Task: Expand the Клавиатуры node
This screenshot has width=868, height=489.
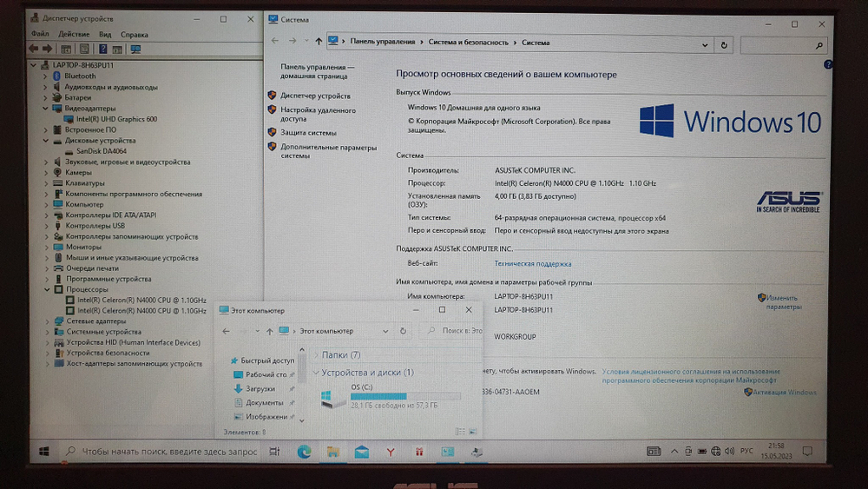Action: 47,183
